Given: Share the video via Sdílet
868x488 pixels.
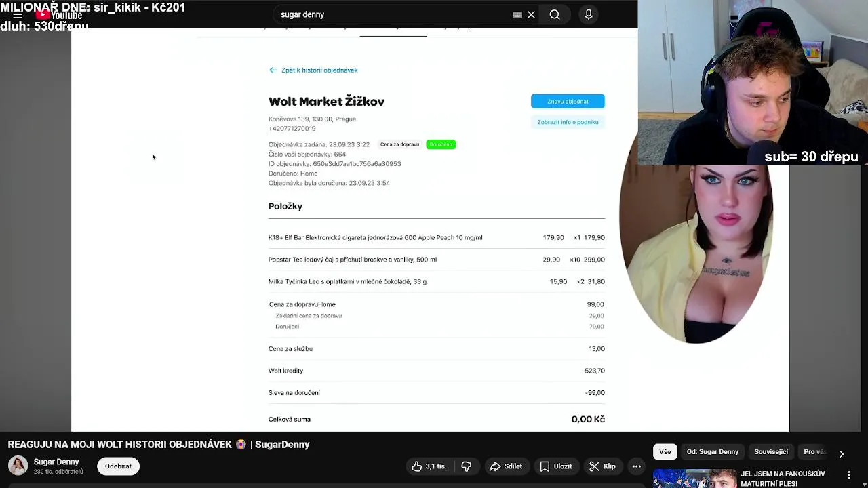Looking at the screenshot, I should point(506,466).
